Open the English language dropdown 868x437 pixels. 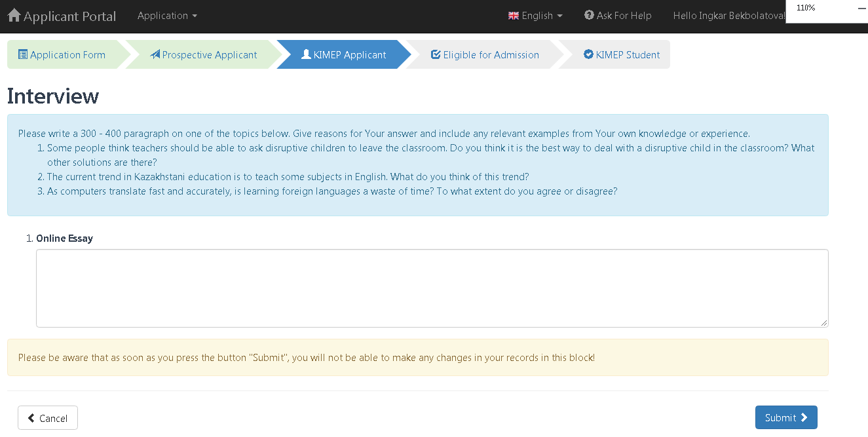pyautogui.click(x=535, y=16)
